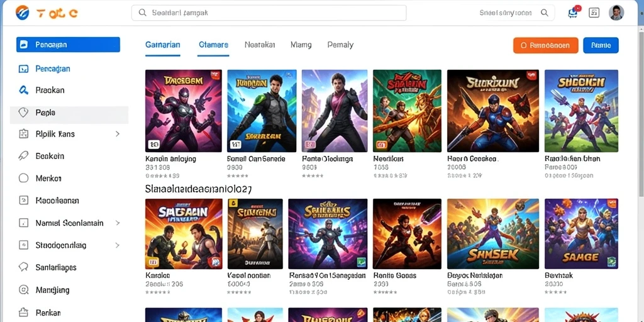Click the blue Rtimite button
The image size is (644, 322).
click(601, 45)
